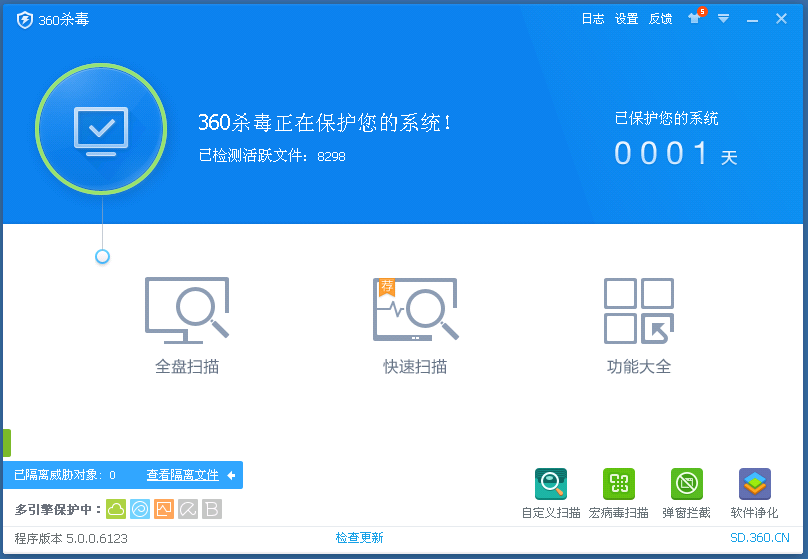The height and width of the screenshot is (559, 808).
Task: Enable the gray BitDefender B engine
Action: click(x=212, y=509)
